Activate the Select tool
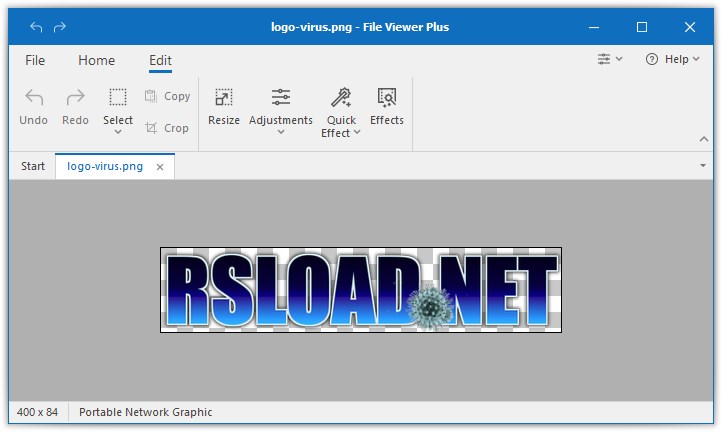722x432 pixels. [118, 107]
